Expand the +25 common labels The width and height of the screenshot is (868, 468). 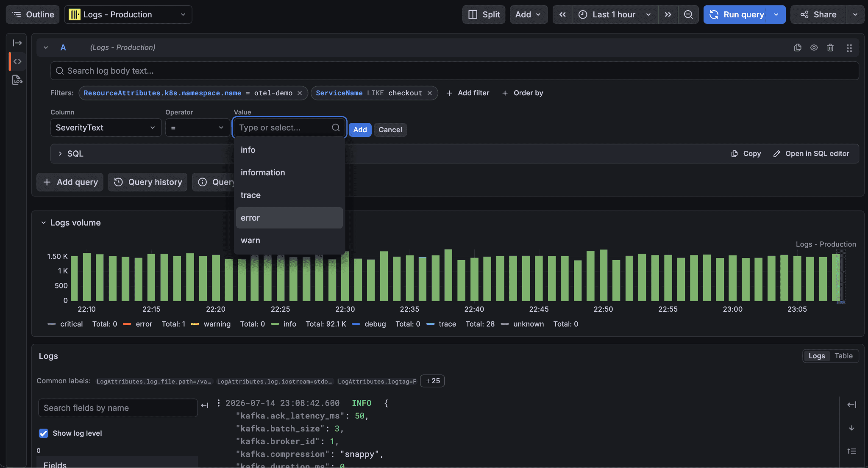(432, 381)
